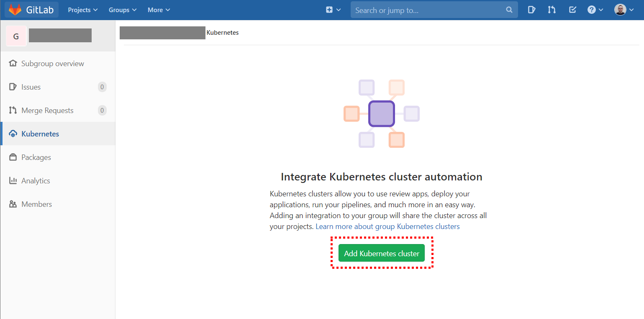Open the plus new-item dropdown
The image size is (644, 319).
[x=334, y=10]
